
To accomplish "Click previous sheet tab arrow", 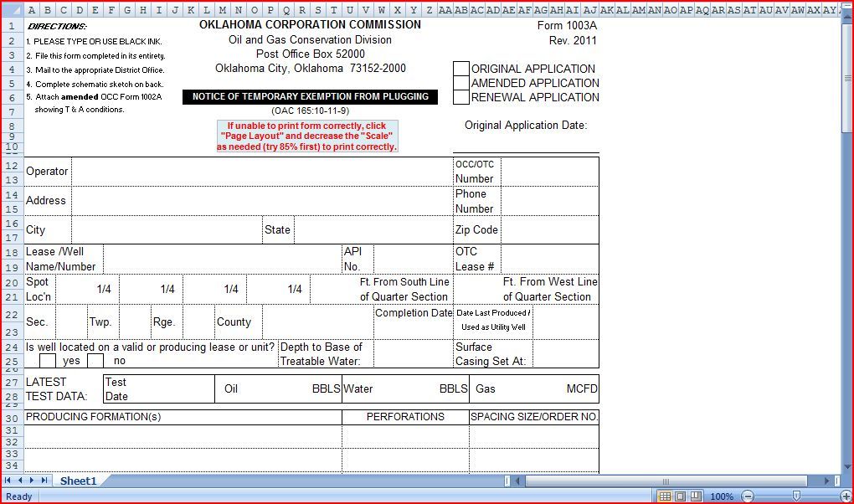I will [x=20, y=481].
